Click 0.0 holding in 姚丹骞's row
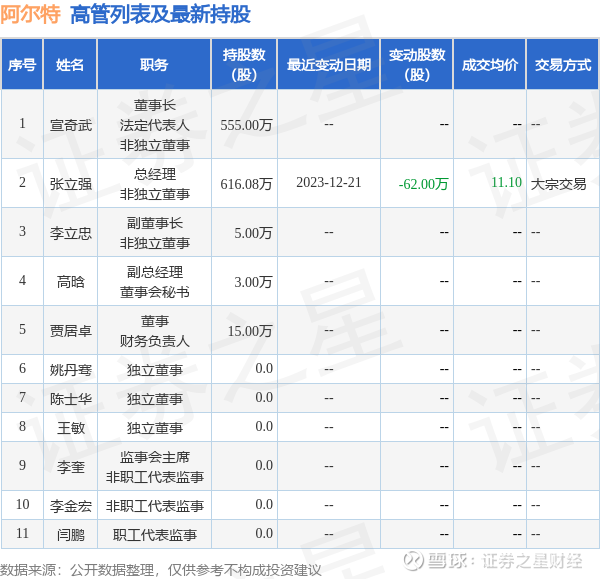The height and width of the screenshot is (579, 600). (x=264, y=369)
